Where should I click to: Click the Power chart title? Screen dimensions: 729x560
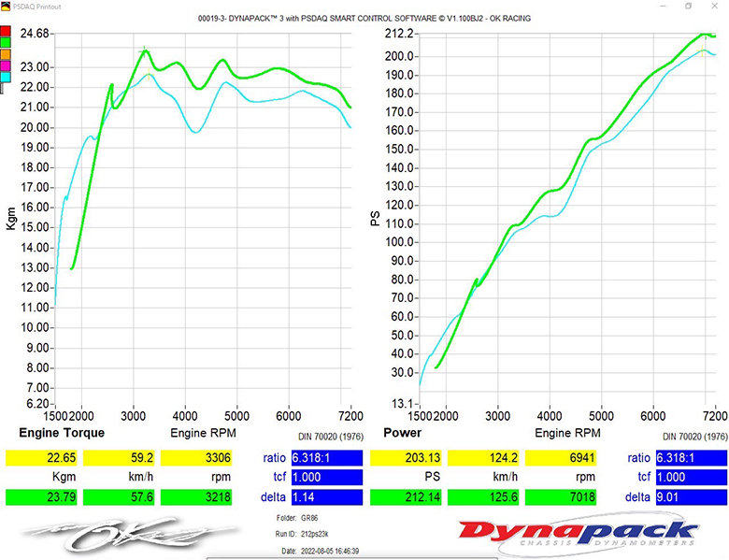[403, 433]
